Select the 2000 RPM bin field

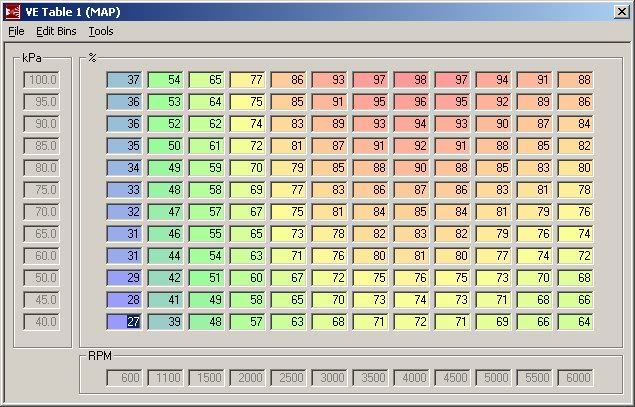[x=250, y=377]
